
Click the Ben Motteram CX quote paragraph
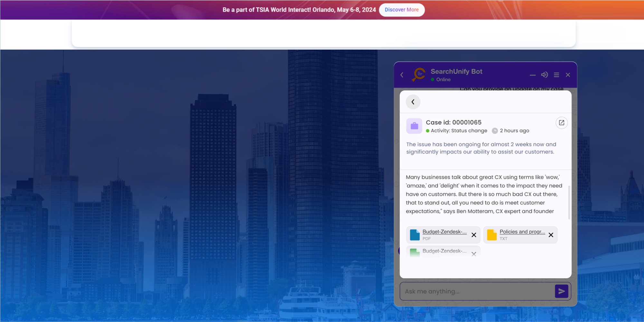point(484,194)
